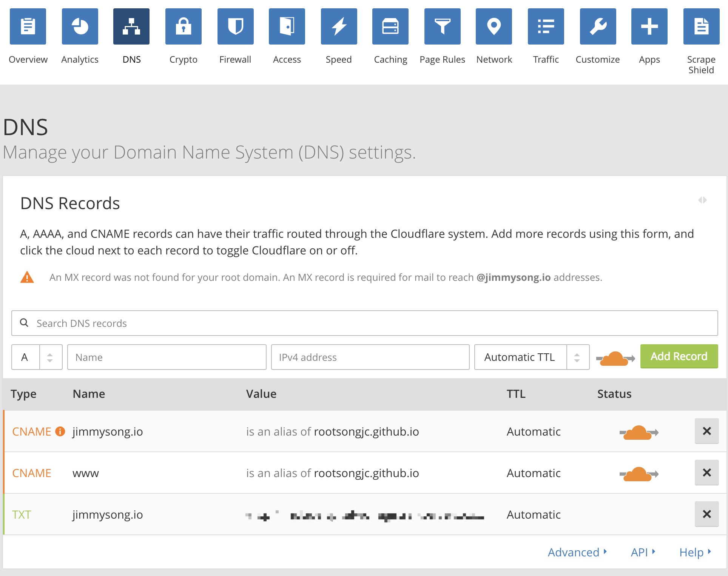Open the Traffic list icon
The image size is (728, 576).
(x=546, y=26)
